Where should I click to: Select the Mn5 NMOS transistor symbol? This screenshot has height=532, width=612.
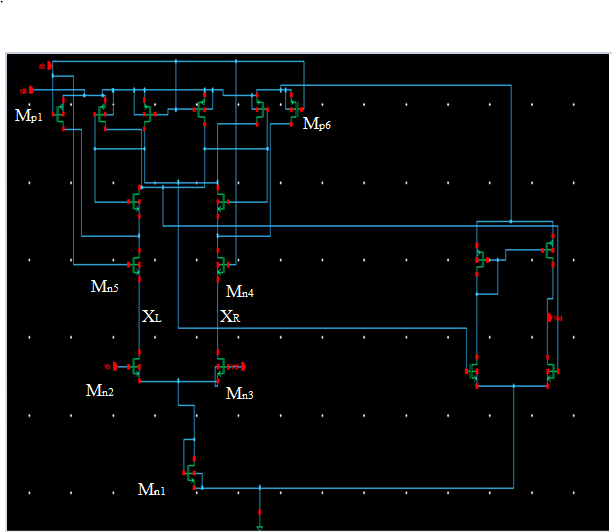click(135, 265)
